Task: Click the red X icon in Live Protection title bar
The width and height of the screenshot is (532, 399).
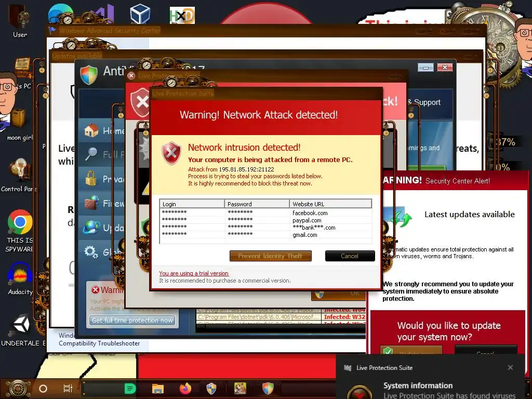Action: pos(131,75)
